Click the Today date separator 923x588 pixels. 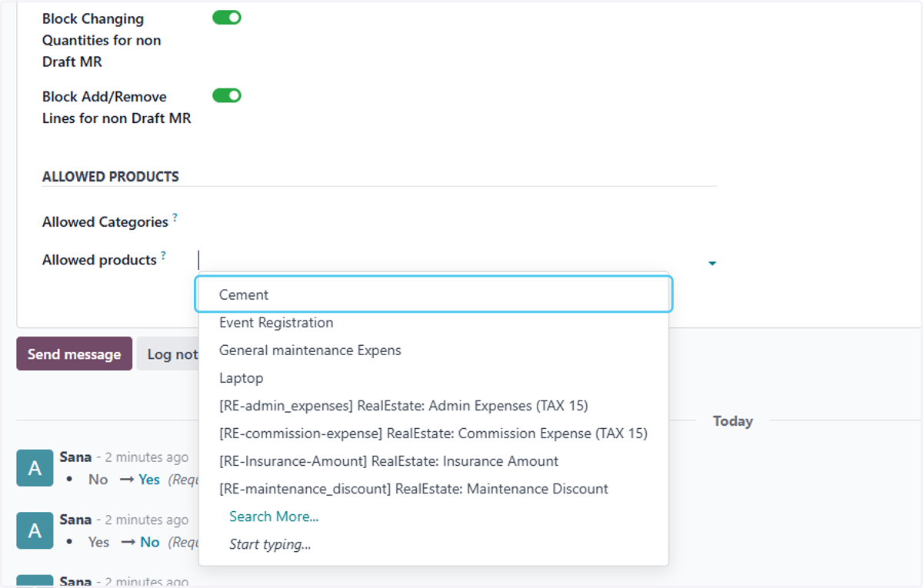click(732, 421)
